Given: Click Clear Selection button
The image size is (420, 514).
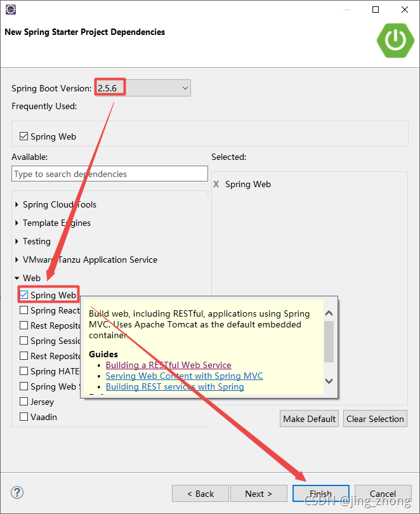Looking at the screenshot, I should coord(375,419).
